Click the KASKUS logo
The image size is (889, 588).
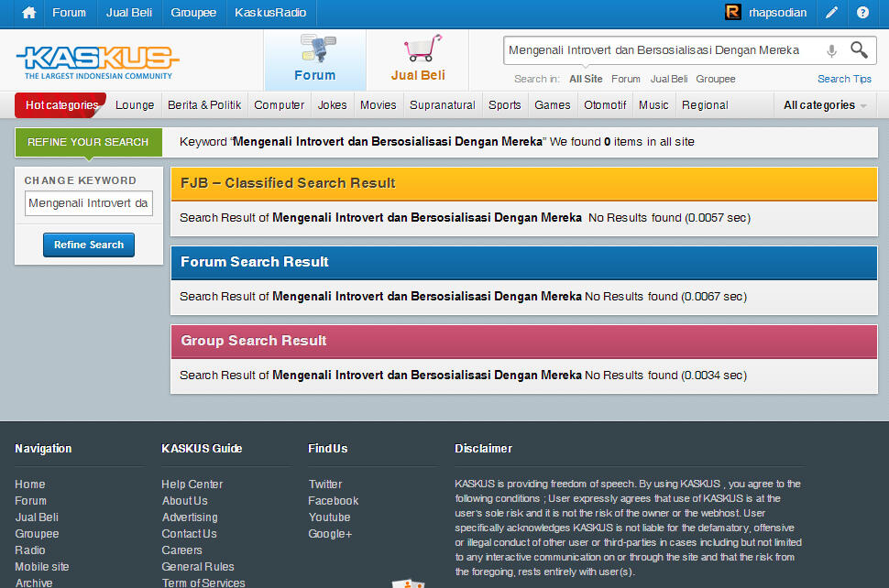[x=97, y=60]
